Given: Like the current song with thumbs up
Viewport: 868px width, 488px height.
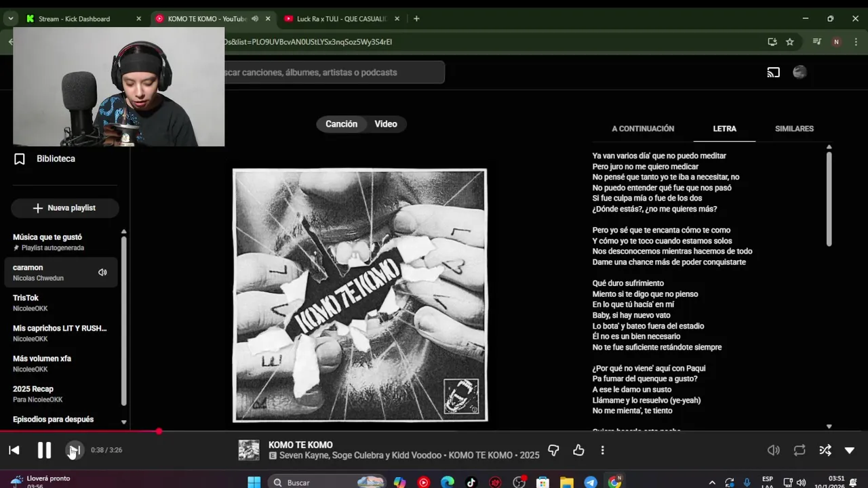Looking at the screenshot, I should pos(578,450).
